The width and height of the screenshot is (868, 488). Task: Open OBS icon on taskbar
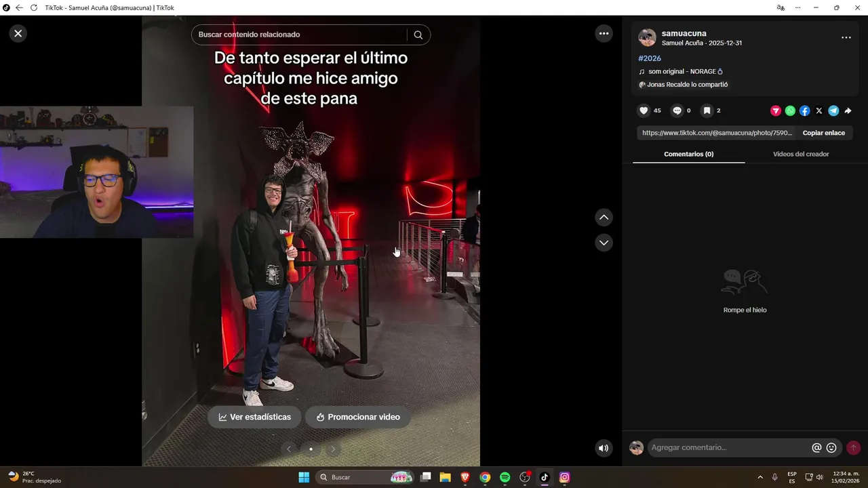pos(525,477)
